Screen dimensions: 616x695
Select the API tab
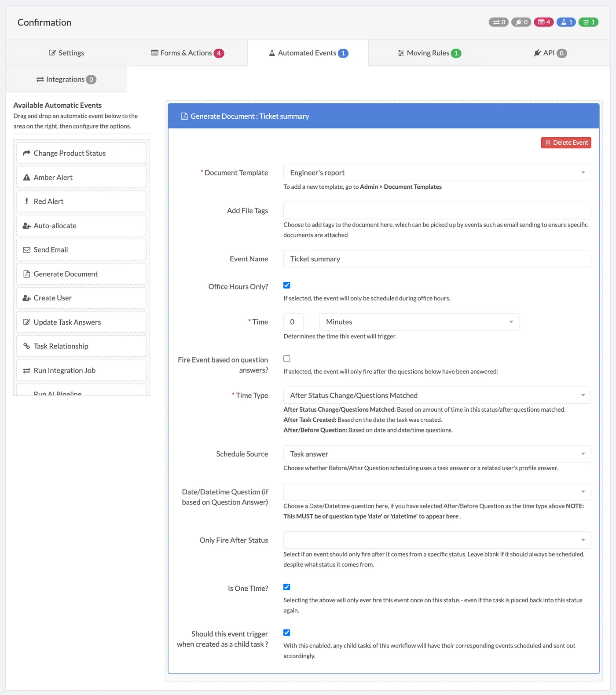[550, 53]
